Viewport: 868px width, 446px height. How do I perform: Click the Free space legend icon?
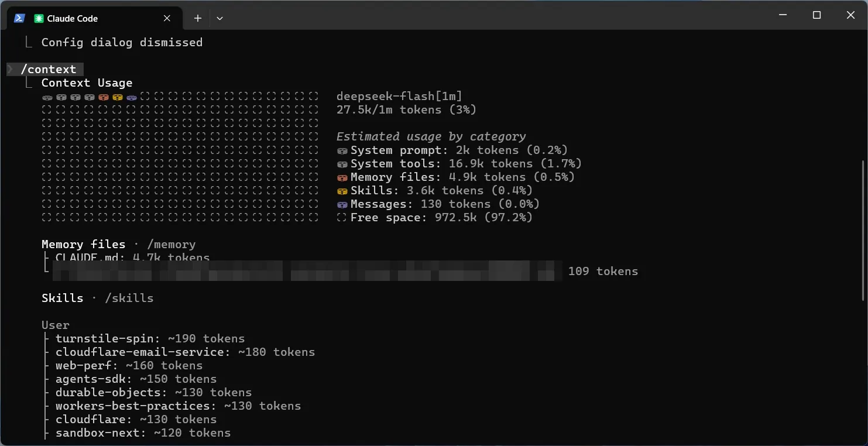click(342, 218)
